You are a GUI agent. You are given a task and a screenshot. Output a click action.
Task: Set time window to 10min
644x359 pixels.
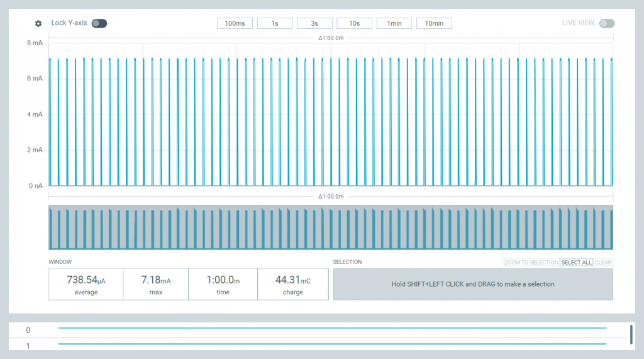point(434,23)
